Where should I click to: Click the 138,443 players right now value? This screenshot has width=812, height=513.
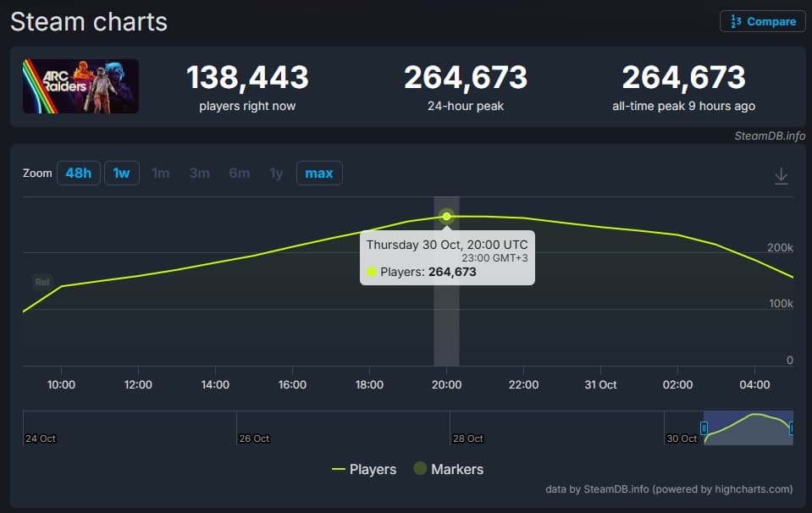(247, 78)
